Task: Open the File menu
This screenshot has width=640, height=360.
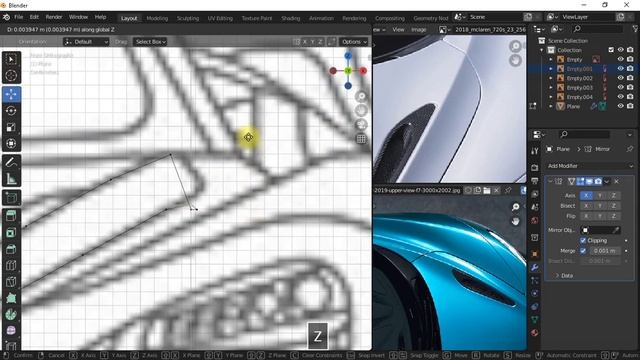Action: [x=19, y=17]
